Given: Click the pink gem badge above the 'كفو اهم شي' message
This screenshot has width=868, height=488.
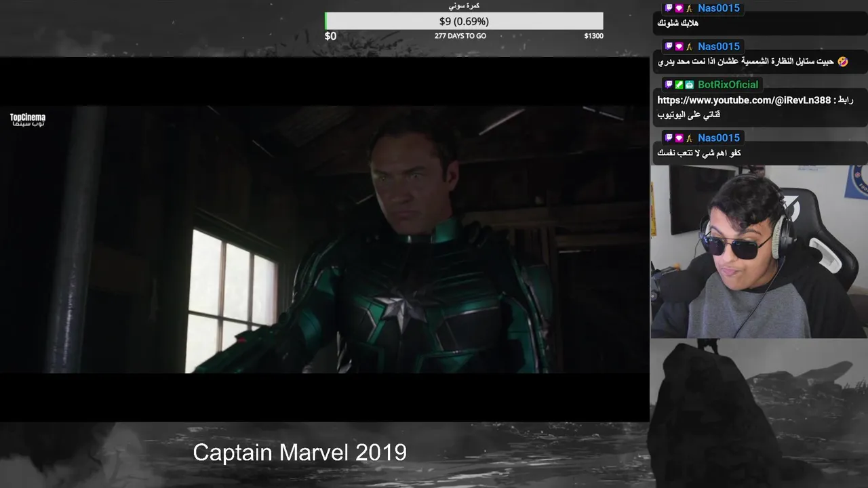Looking at the screenshot, I should coord(679,138).
